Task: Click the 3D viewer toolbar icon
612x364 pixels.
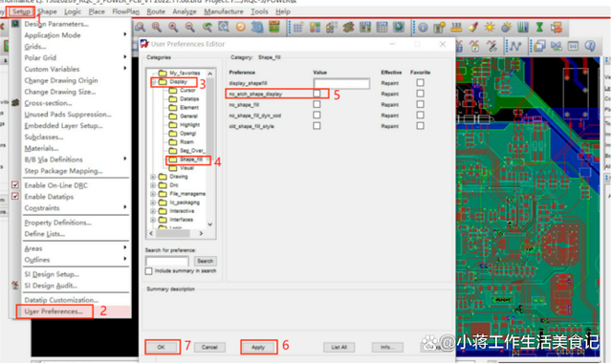Action: pyautogui.click(x=257, y=28)
